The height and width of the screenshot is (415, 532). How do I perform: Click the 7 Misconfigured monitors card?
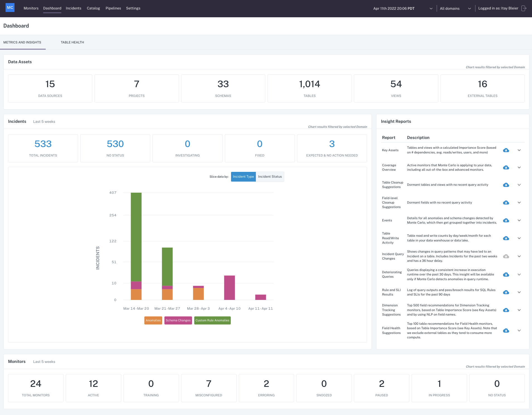point(209,388)
